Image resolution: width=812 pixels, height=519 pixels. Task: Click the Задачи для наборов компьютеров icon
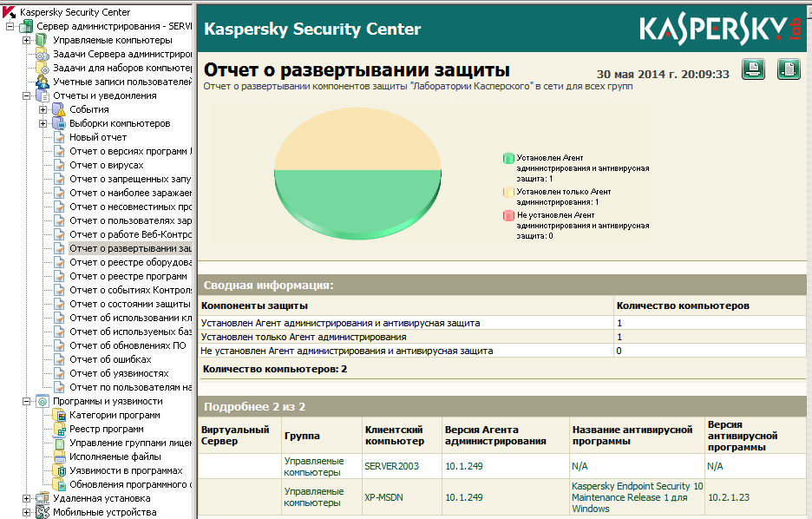(42, 68)
